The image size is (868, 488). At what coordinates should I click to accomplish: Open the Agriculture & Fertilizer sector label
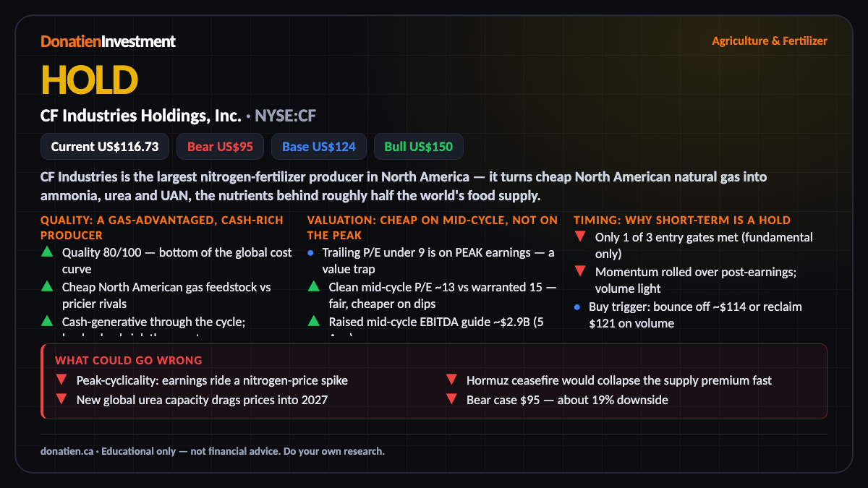pos(770,40)
